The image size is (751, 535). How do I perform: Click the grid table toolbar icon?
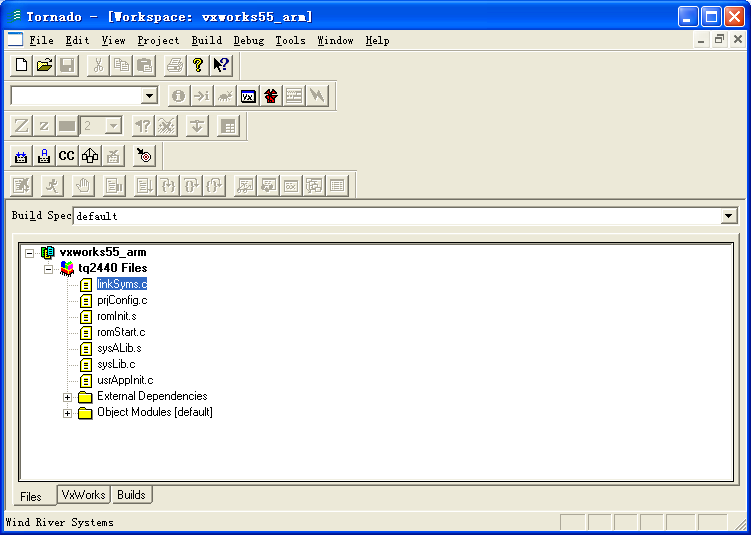[228, 126]
